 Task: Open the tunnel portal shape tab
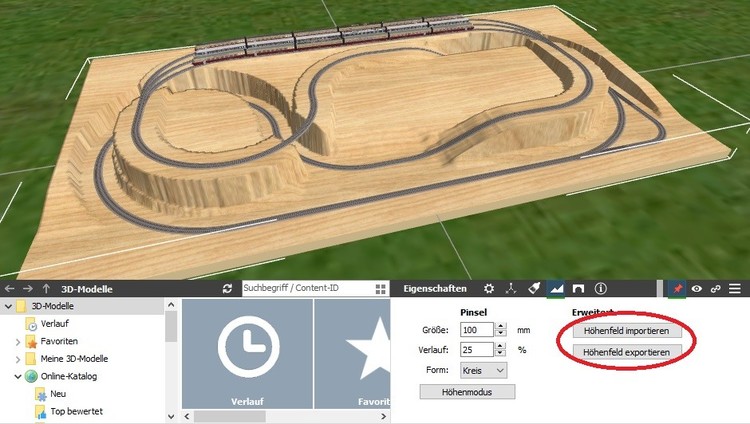[578, 289]
